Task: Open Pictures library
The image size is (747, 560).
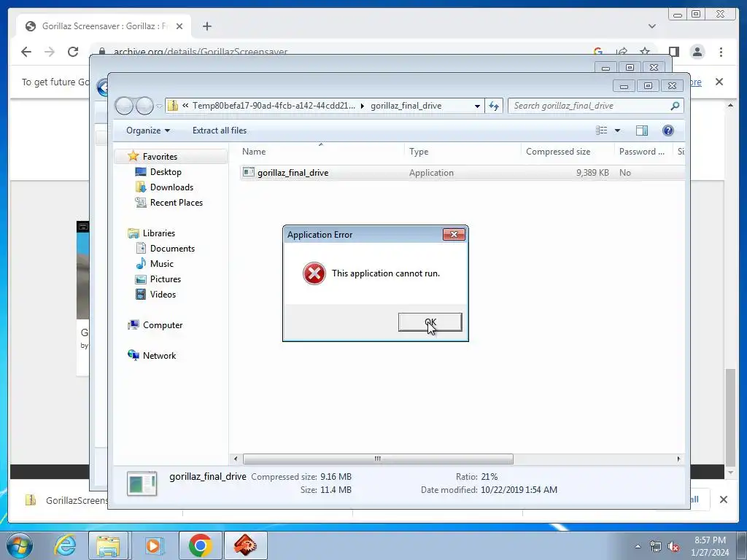Action: [166, 279]
